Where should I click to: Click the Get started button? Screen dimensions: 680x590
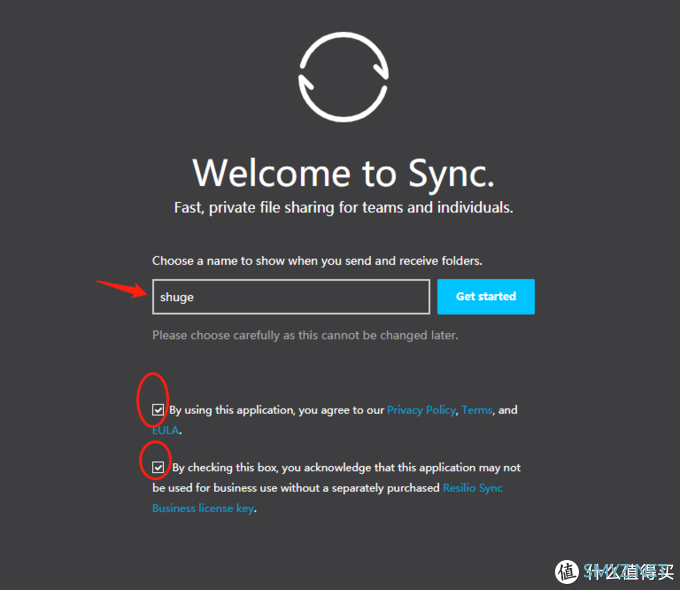point(486,296)
